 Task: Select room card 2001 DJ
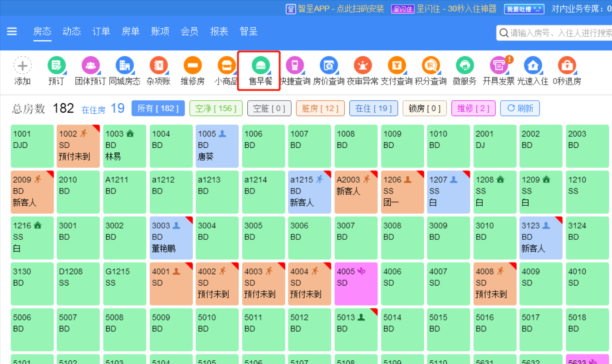pyautogui.click(x=494, y=146)
